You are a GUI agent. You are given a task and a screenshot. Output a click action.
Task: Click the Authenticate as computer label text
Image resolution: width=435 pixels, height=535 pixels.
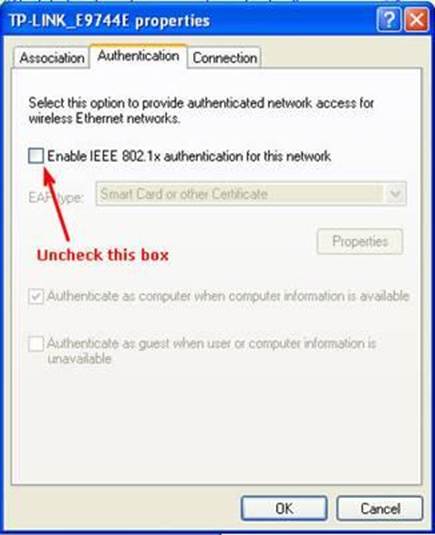pos(228,296)
